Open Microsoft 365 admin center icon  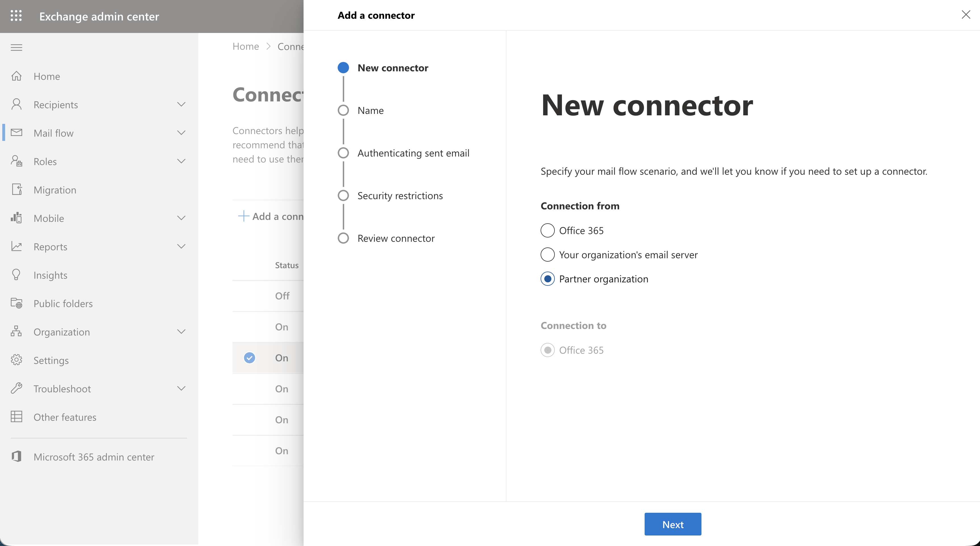click(16, 457)
